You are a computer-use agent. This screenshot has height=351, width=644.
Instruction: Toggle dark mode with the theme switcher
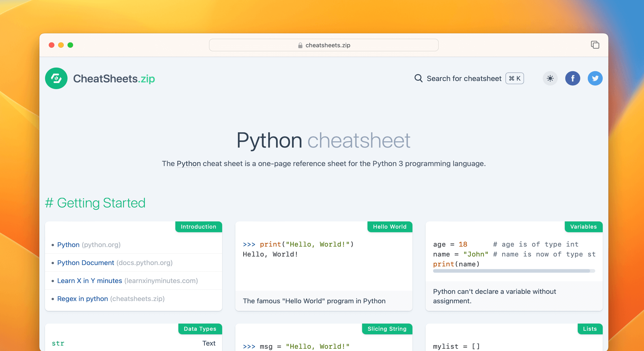(x=550, y=78)
